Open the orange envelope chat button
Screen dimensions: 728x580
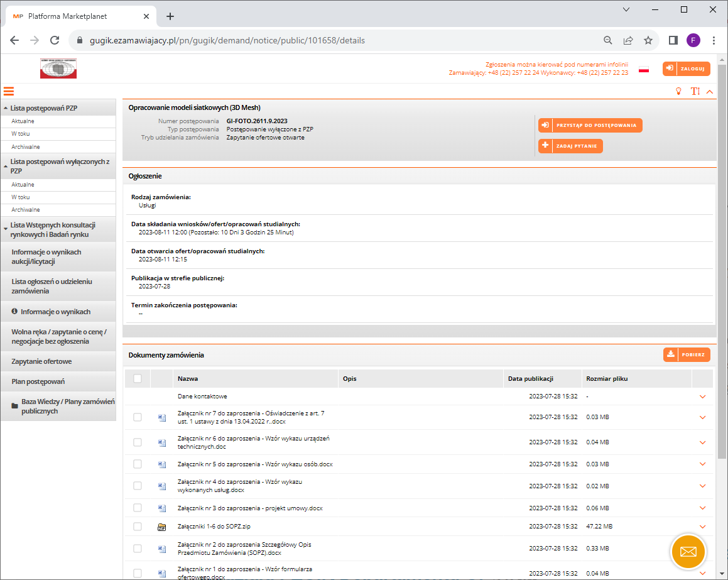(x=688, y=552)
